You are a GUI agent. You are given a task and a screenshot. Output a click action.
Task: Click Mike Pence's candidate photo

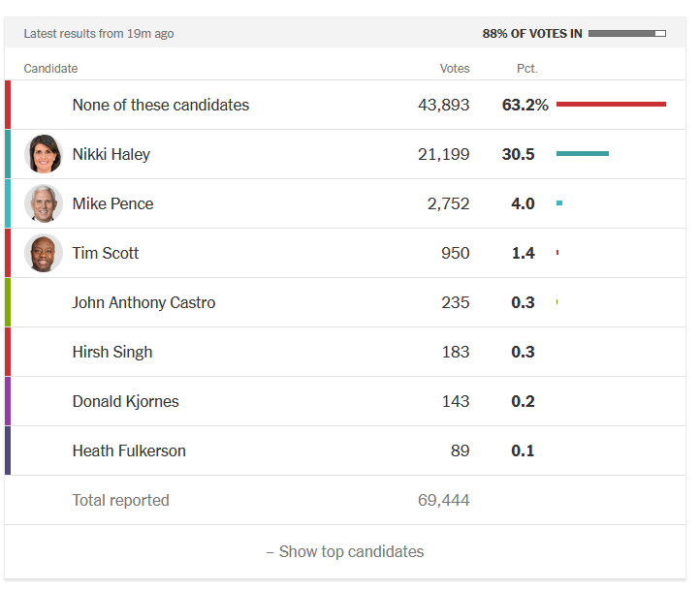44,203
